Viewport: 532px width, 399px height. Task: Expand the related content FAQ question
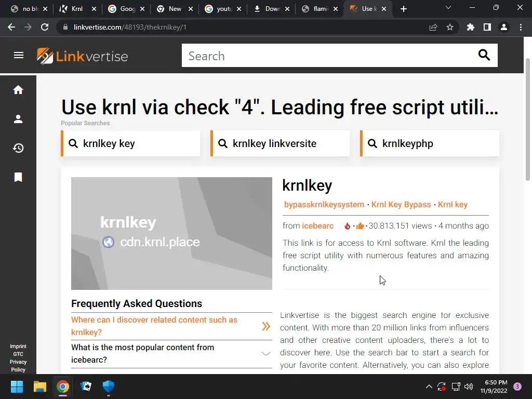171,326
